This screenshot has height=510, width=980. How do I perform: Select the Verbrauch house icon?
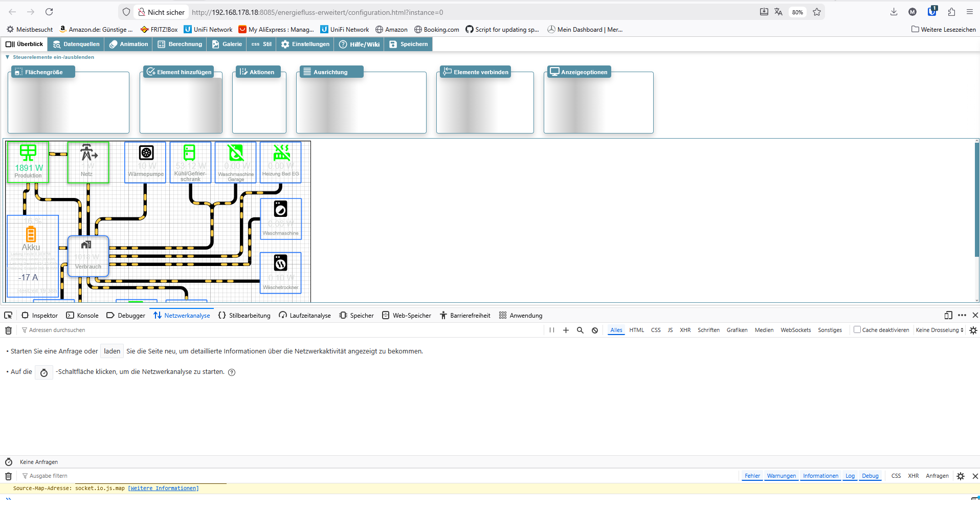point(86,245)
